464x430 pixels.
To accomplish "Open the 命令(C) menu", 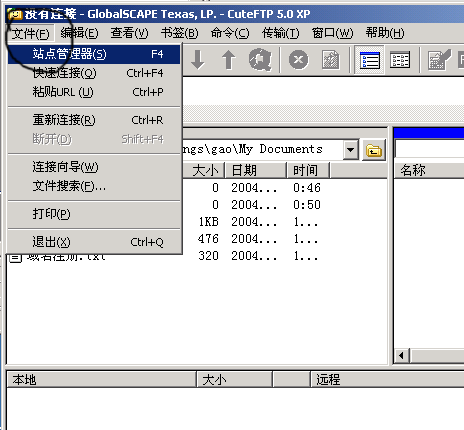I will point(230,33).
